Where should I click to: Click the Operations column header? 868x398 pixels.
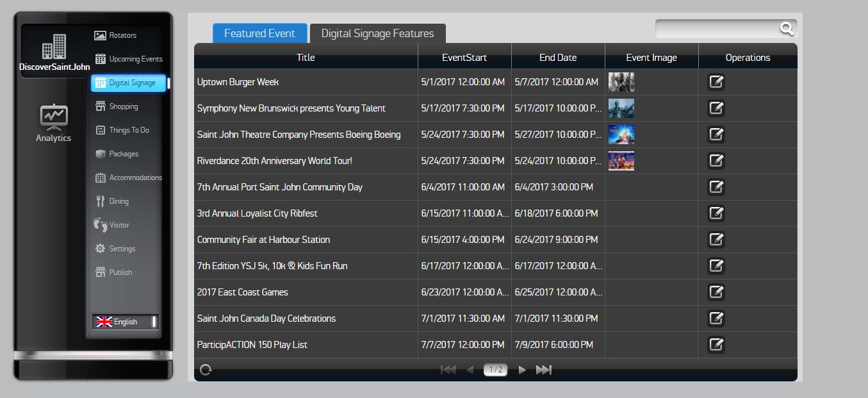[x=748, y=57]
